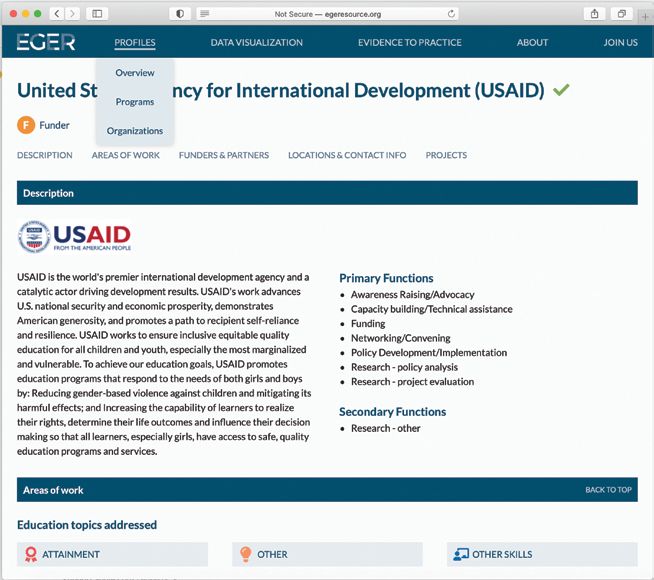Click 'Research - project evaluation' item

pos(413,382)
